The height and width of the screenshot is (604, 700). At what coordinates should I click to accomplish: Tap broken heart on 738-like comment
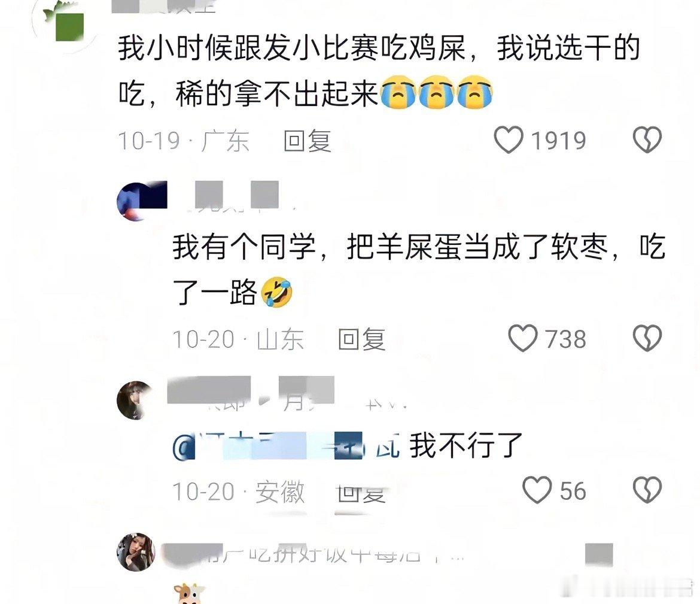pos(647,338)
